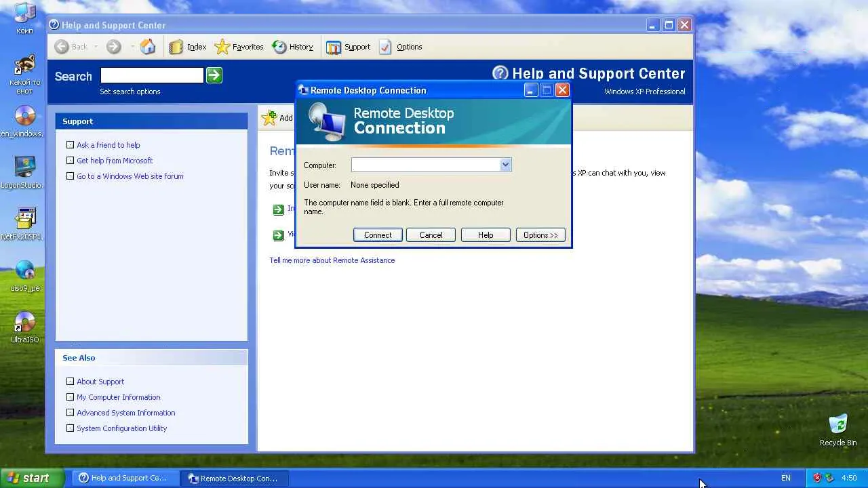Click the None specified user name text
The height and width of the screenshot is (488, 868).
(x=375, y=185)
